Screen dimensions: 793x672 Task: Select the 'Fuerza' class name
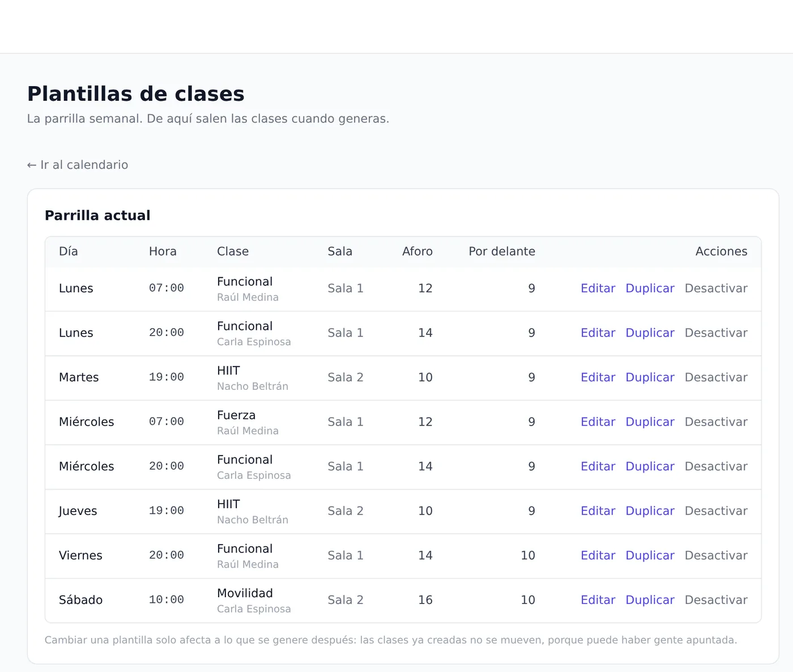[x=236, y=415]
